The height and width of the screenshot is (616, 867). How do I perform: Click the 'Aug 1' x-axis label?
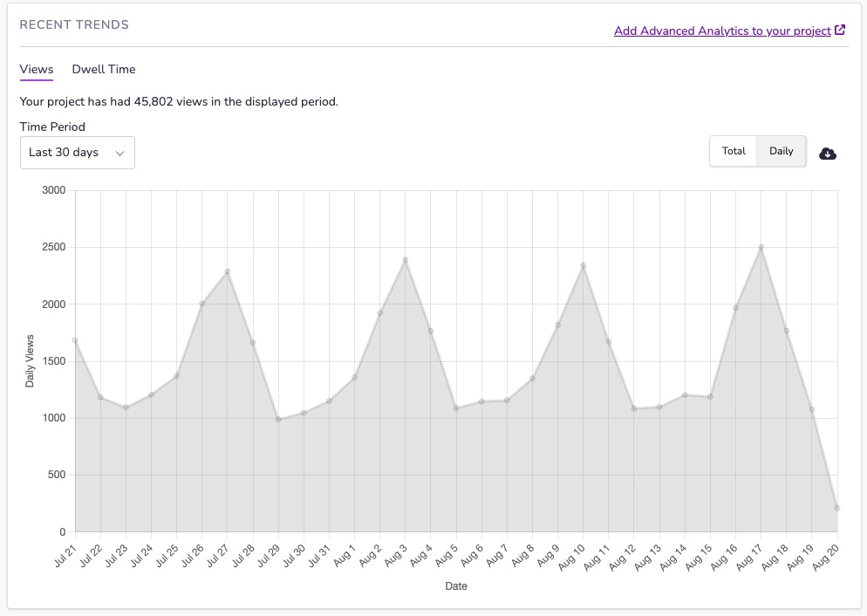pos(345,556)
